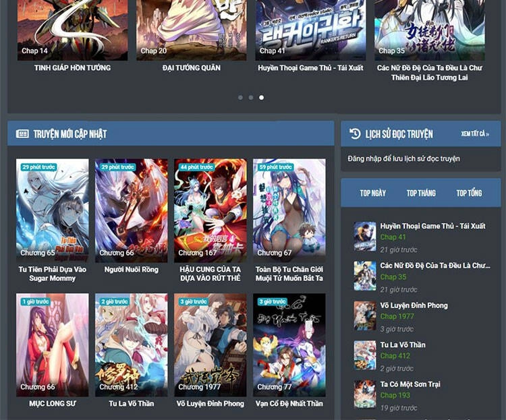This screenshot has width=506, height=420.
Task: Click the history clock icon beside Lịch Sử Đọc Truyện
Action: (355, 134)
